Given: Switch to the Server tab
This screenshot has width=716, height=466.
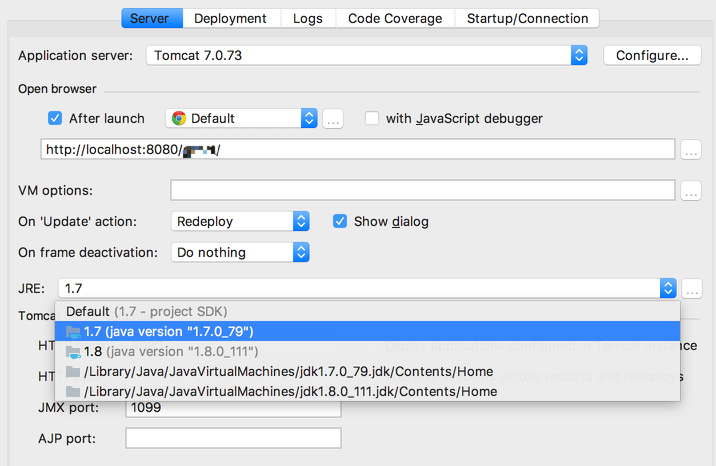Looking at the screenshot, I should click(152, 18).
